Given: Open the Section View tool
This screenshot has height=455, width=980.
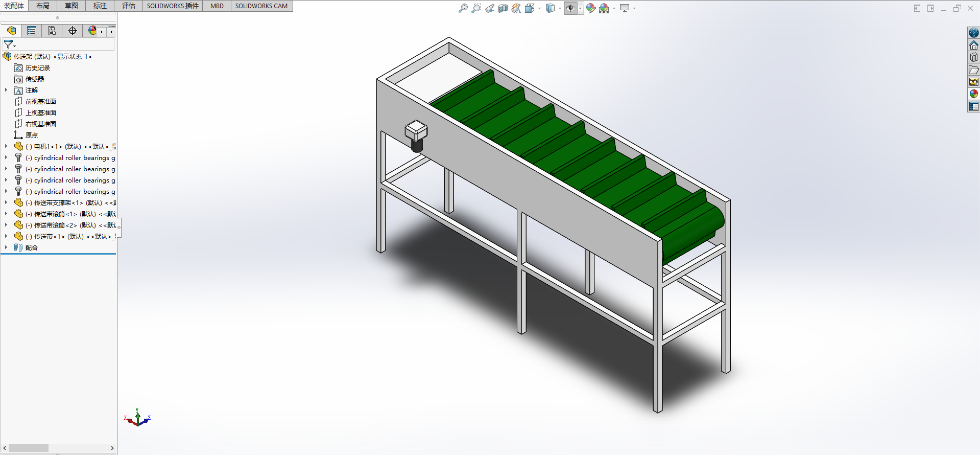Looking at the screenshot, I should pos(503,8).
